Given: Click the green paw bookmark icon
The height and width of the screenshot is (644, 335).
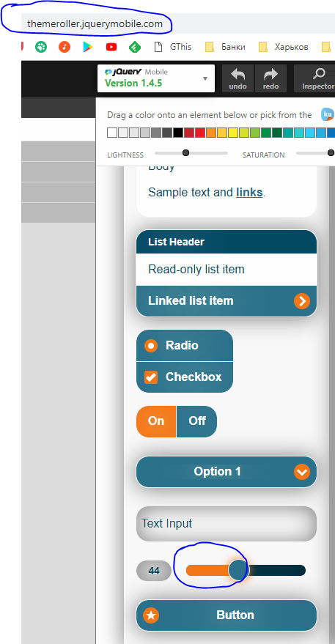Looking at the screenshot, I should 41,47.
